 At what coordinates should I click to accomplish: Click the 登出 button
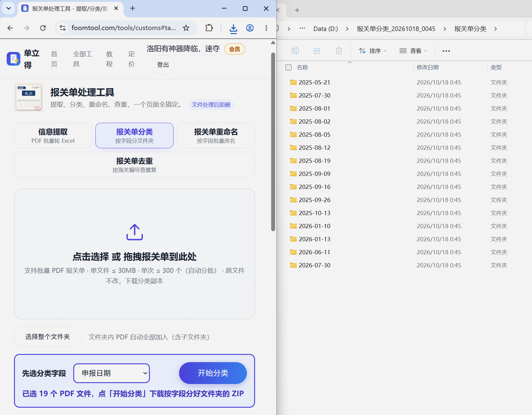[x=163, y=65]
